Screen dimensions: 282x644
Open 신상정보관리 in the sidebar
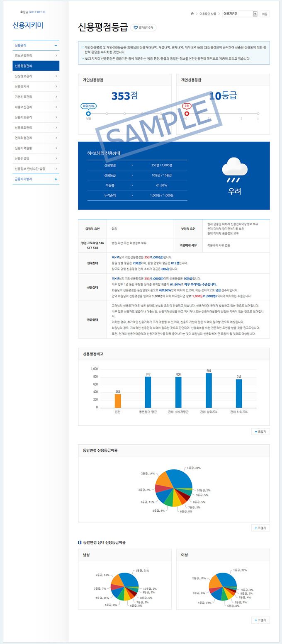click(36, 76)
